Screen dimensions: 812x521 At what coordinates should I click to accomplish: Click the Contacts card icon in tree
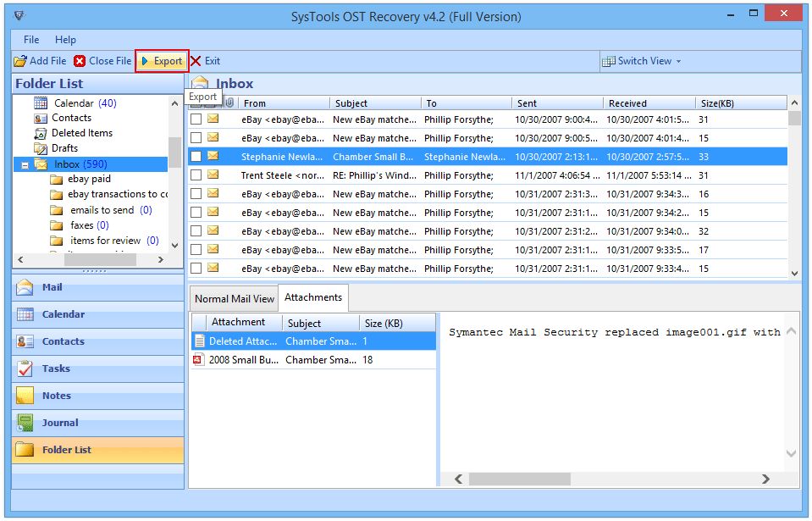[41, 118]
